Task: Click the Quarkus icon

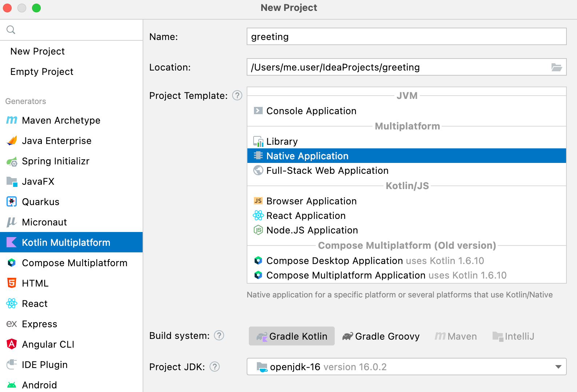Action: point(12,201)
